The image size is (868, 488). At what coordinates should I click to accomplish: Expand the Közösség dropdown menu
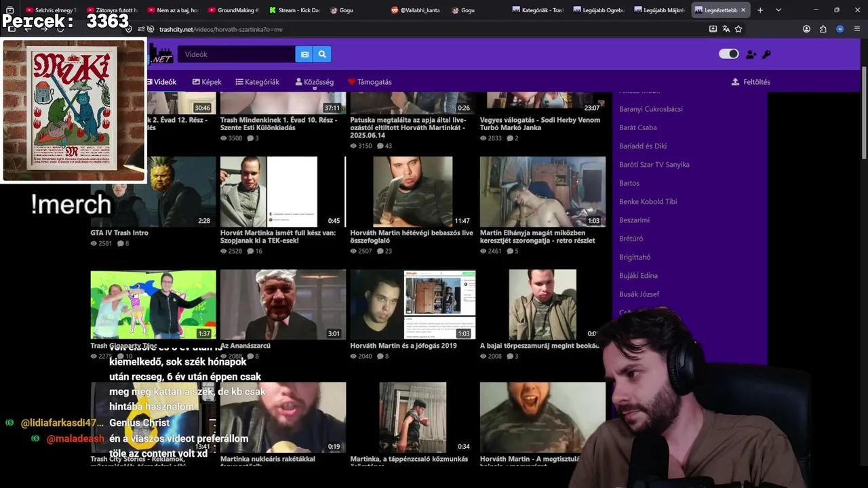pos(315,82)
